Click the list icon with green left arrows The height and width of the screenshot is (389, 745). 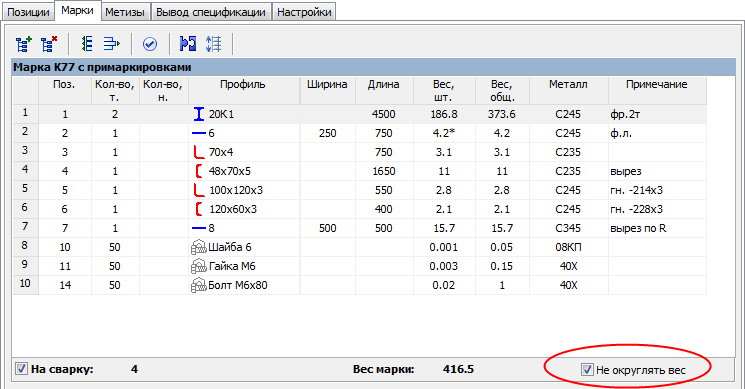point(86,44)
